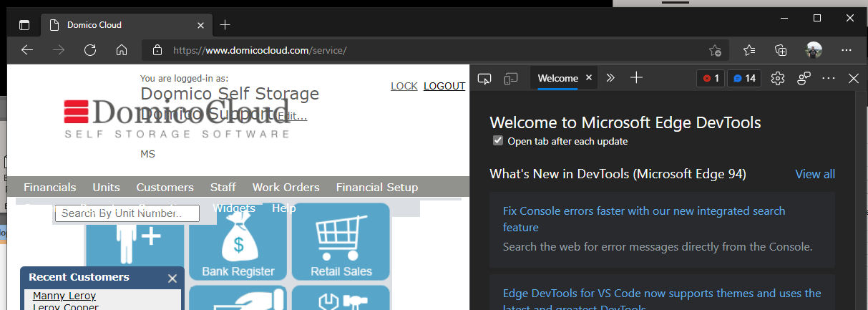Open the Units menu

[x=106, y=187]
